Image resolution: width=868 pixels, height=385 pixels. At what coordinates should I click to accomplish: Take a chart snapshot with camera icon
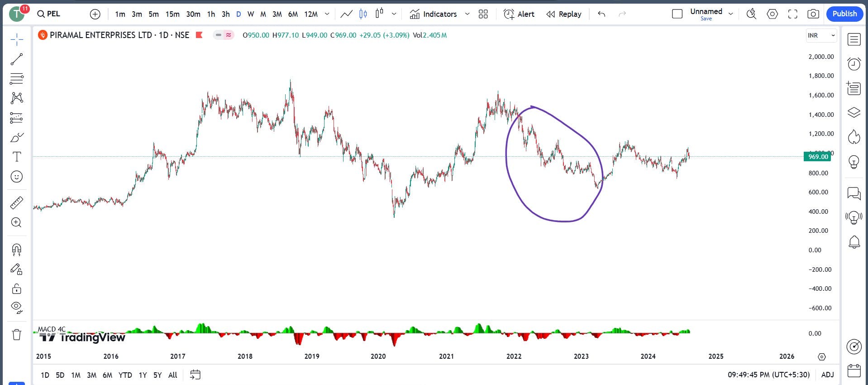[813, 14]
